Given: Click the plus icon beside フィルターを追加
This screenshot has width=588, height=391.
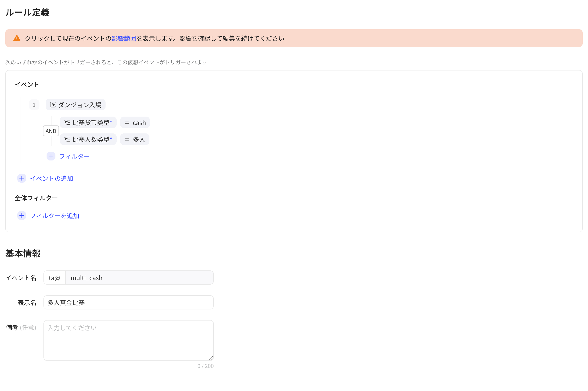Looking at the screenshot, I should (22, 215).
